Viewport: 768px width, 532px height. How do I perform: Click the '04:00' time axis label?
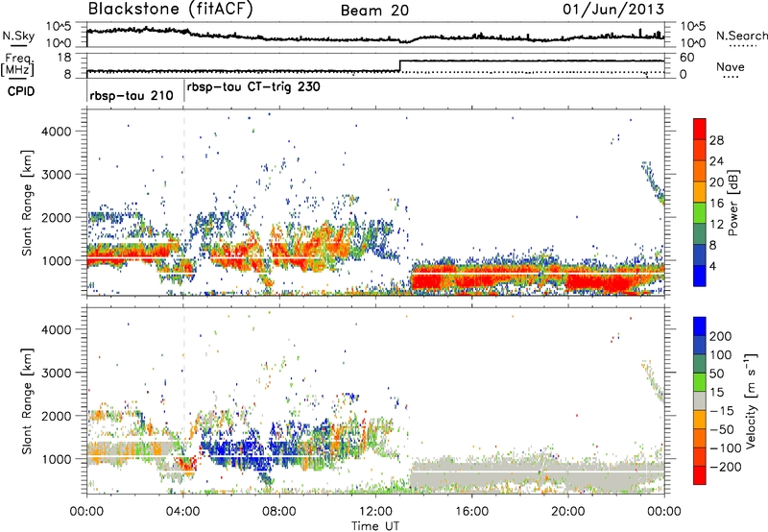(182, 512)
